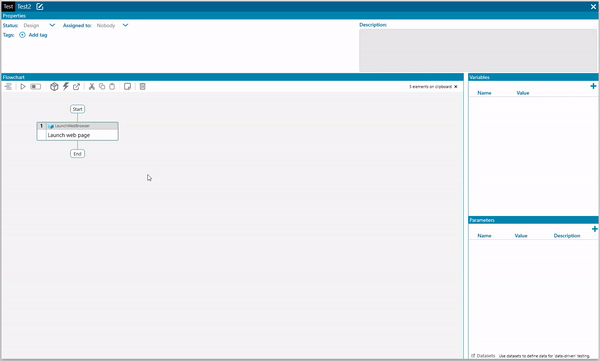This screenshot has height=361, width=600.
Task: Click in the Description text area
Action: pyautogui.click(x=478, y=50)
